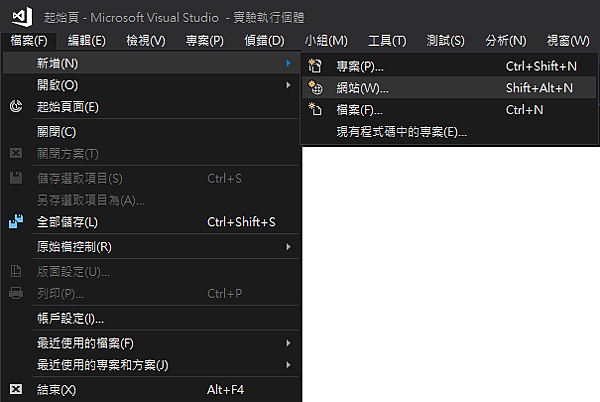Image resolution: width=600 pixels, height=402 pixels.
Task: Click the Ctrl+Shift+N shortcut text
Action: point(541,66)
